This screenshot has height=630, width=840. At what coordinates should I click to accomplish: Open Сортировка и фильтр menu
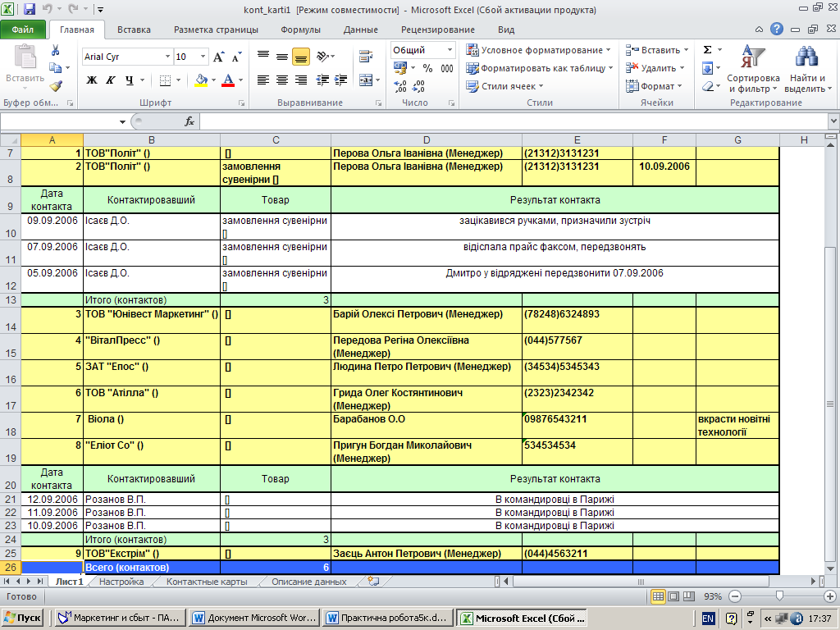753,69
